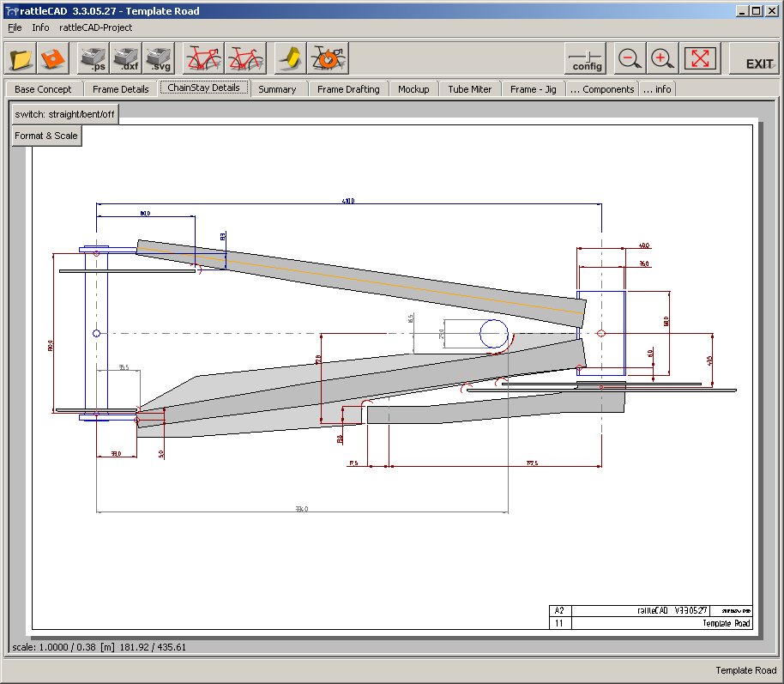Image resolution: width=784 pixels, height=684 pixels.
Task: Open the Format & Scale options
Action: coord(46,136)
